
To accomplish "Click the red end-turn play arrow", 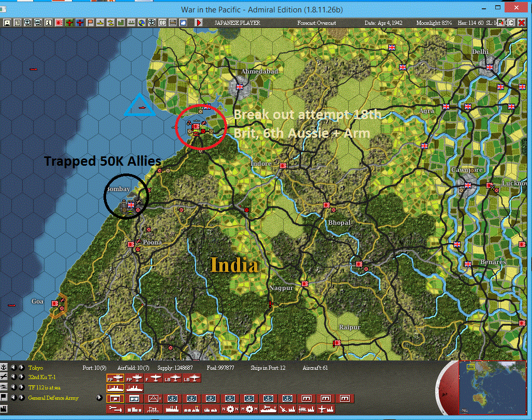I will [x=199, y=23].
